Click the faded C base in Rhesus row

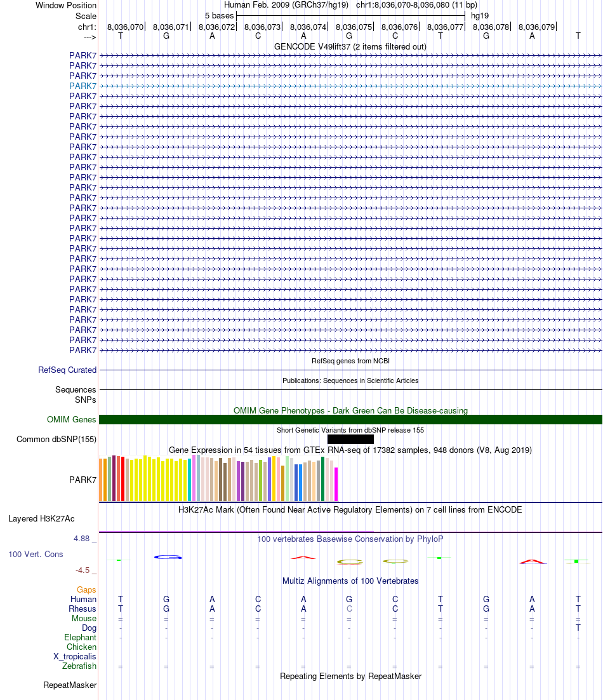point(349,609)
